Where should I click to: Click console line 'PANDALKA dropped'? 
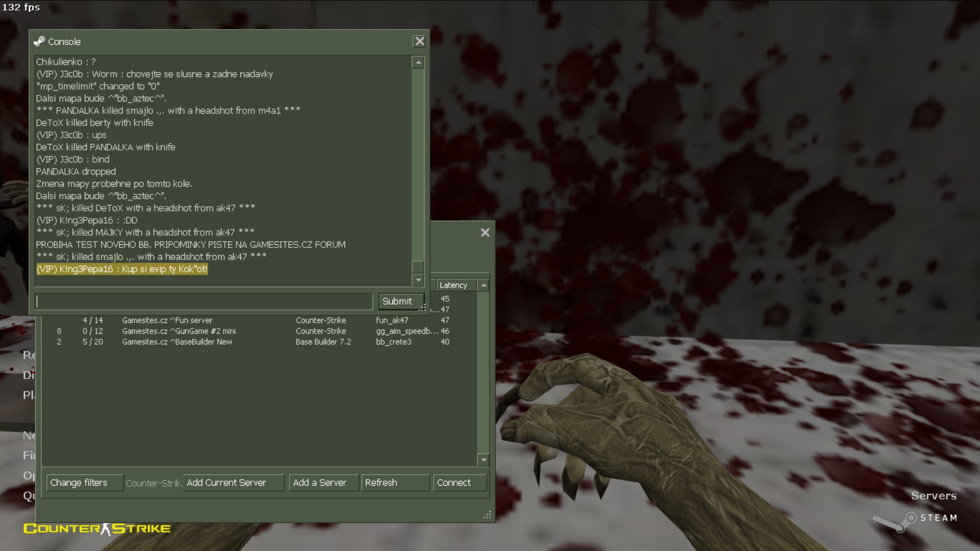point(76,171)
